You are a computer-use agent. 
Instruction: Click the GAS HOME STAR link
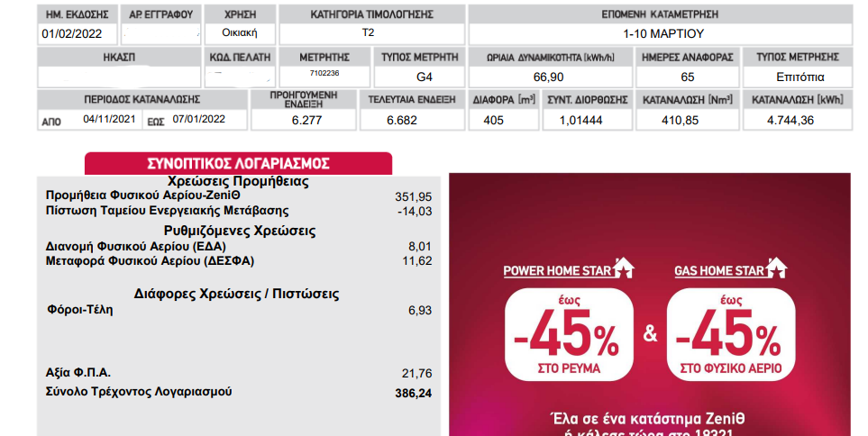[719, 271]
